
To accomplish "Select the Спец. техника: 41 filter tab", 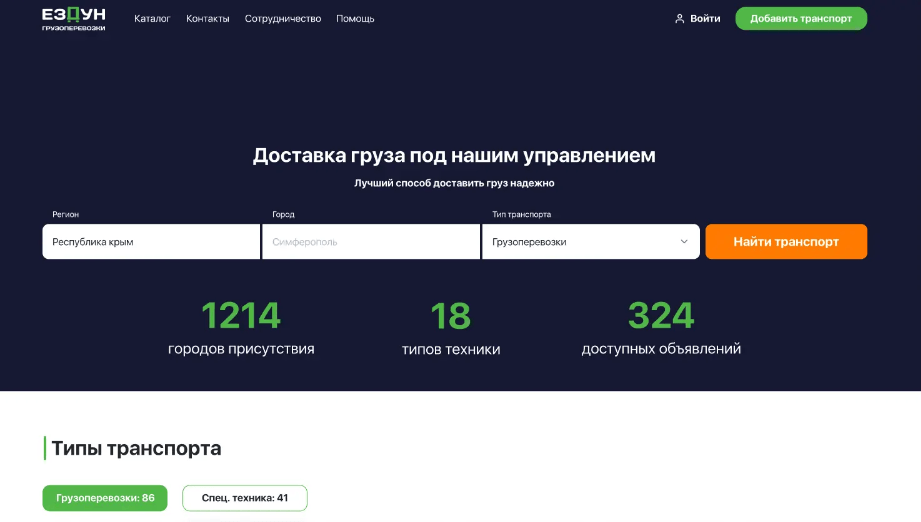I will click(245, 498).
